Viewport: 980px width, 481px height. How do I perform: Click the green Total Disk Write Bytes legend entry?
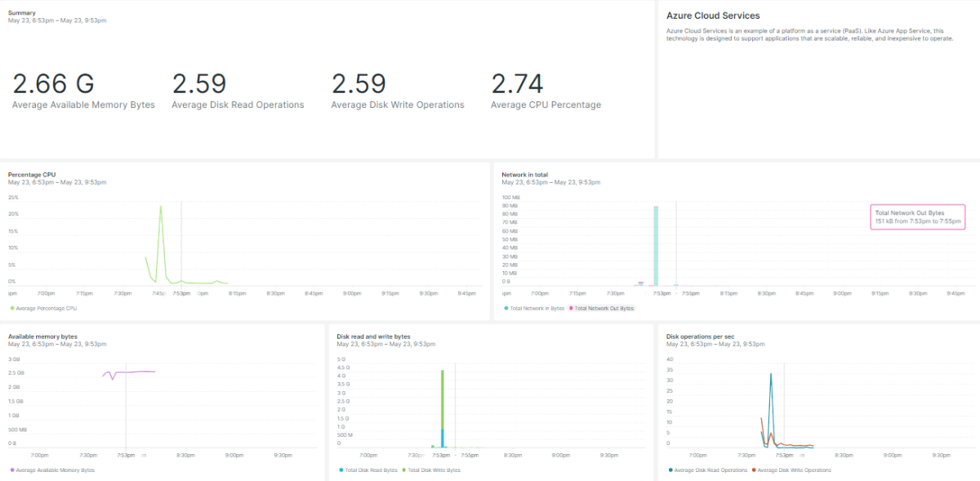(x=434, y=470)
